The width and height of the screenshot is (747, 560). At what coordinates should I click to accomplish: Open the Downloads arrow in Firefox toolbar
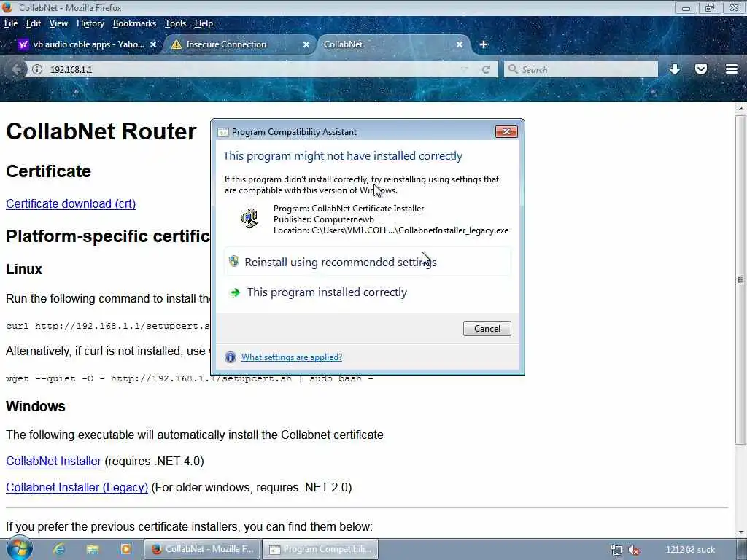coord(675,69)
